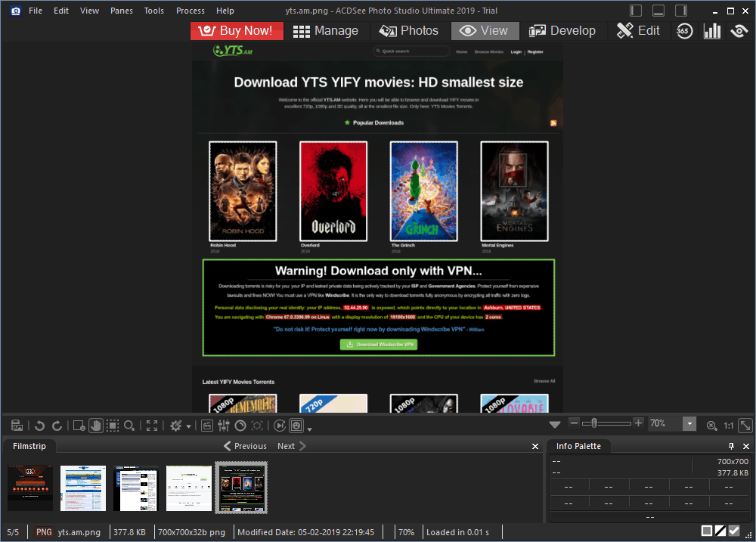Select the highlighted yts.am filmstrip thumbnail
Viewport: 756px width, 542px height.
241,488
